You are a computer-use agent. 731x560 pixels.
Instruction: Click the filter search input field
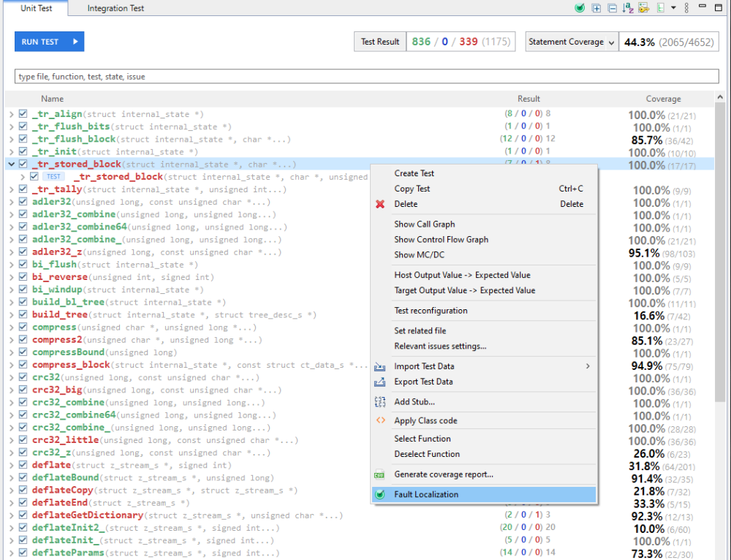365,76
